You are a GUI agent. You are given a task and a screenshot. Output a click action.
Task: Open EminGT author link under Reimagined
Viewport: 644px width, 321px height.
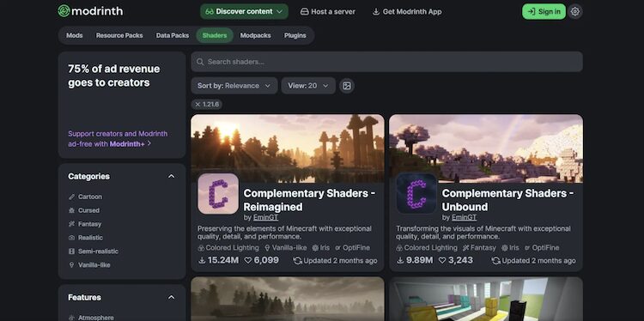(x=265, y=217)
